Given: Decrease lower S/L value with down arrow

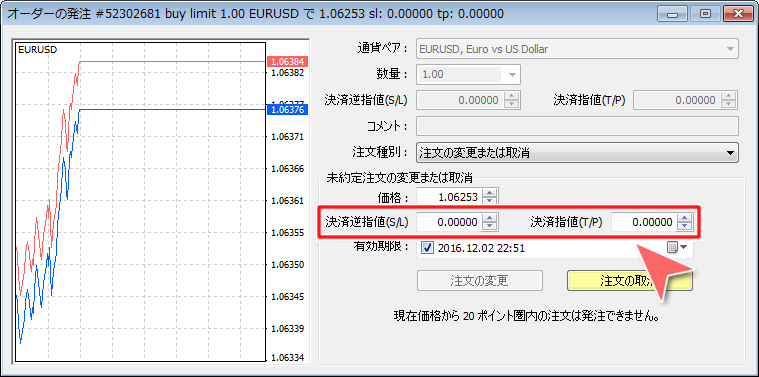Looking at the screenshot, I should (490, 226).
